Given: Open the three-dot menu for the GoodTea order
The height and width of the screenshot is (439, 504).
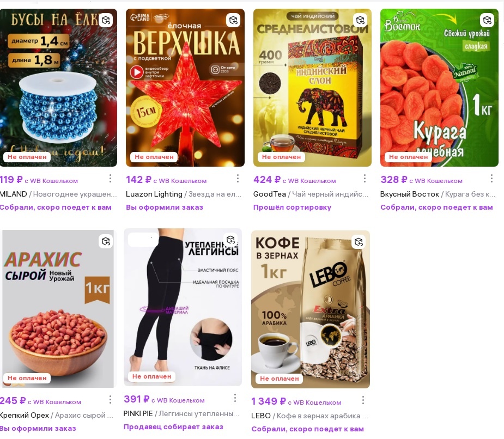Looking at the screenshot, I should click(365, 178).
